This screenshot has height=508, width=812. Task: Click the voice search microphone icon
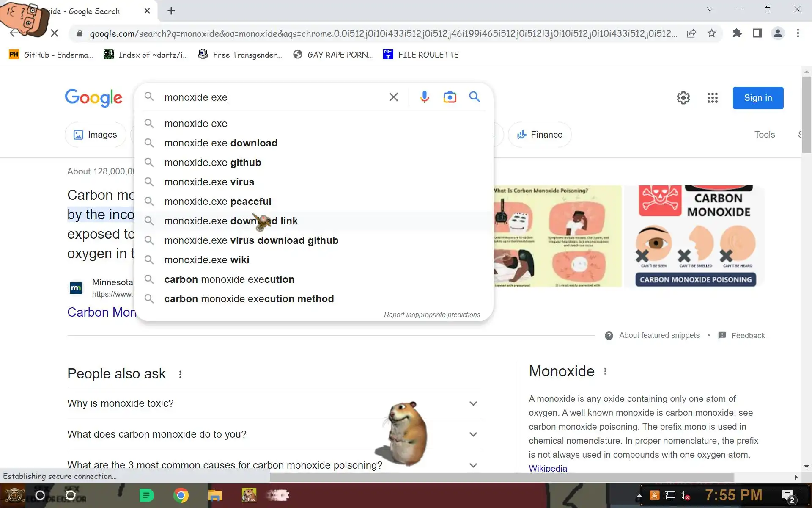pos(424,97)
